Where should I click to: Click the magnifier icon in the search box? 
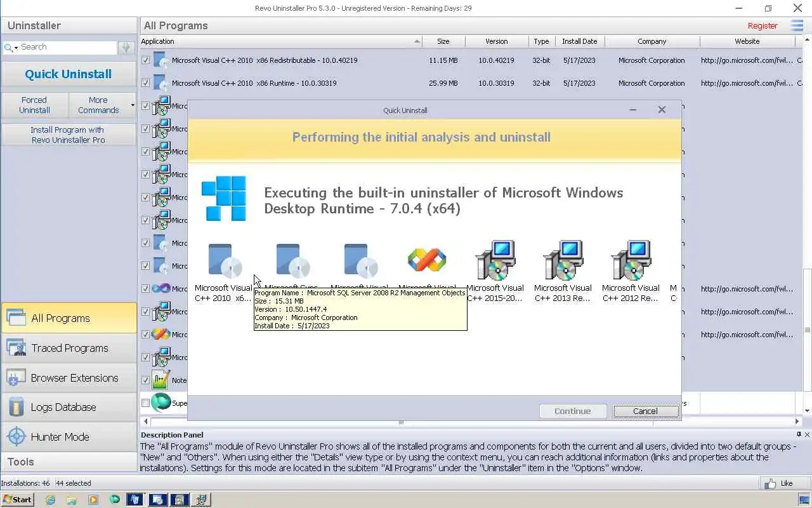point(8,48)
